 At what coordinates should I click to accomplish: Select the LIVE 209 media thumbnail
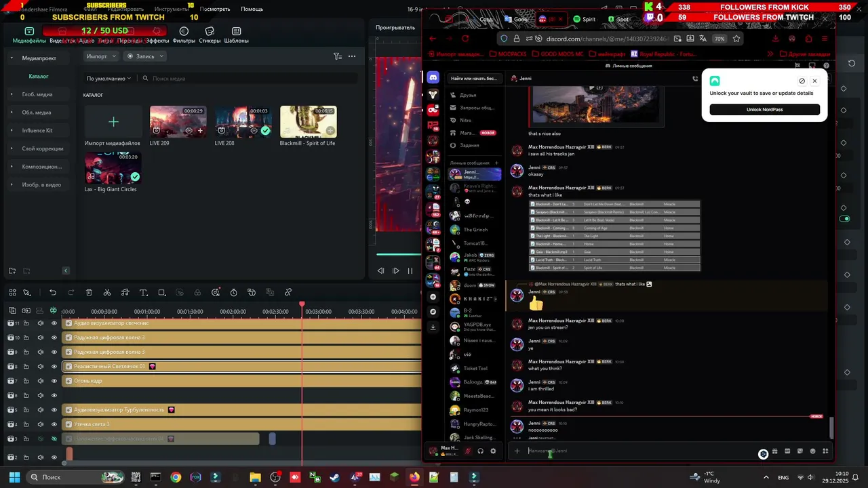click(178, 121)
